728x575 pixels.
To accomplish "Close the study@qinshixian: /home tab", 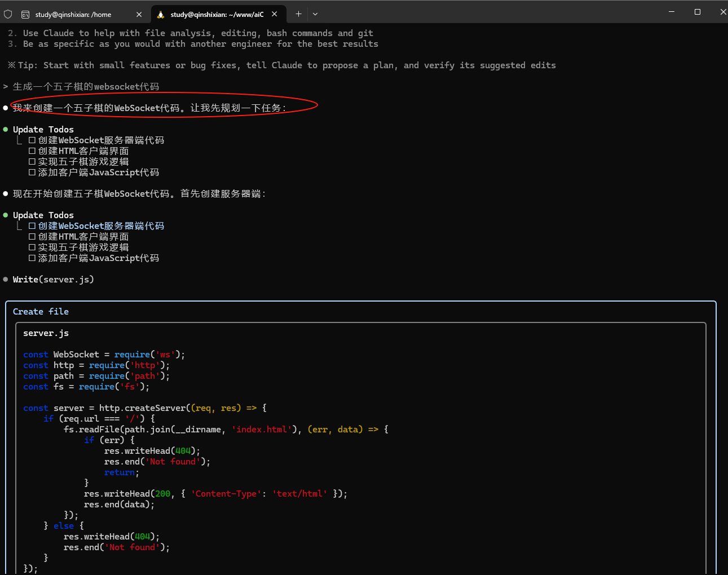I will [139, 15].
